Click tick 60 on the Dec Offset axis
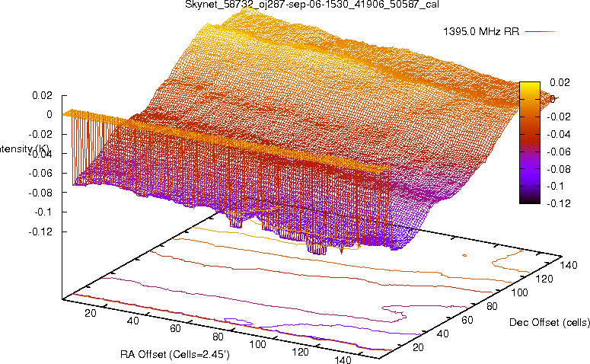Screen dimensions: 590x364 pyautogui.click(x=467, y=321)
